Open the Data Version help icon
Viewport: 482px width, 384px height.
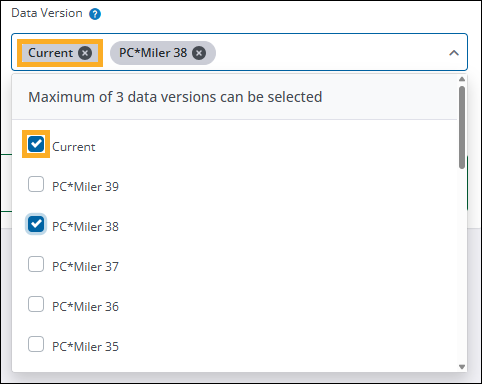coord(95,14)
